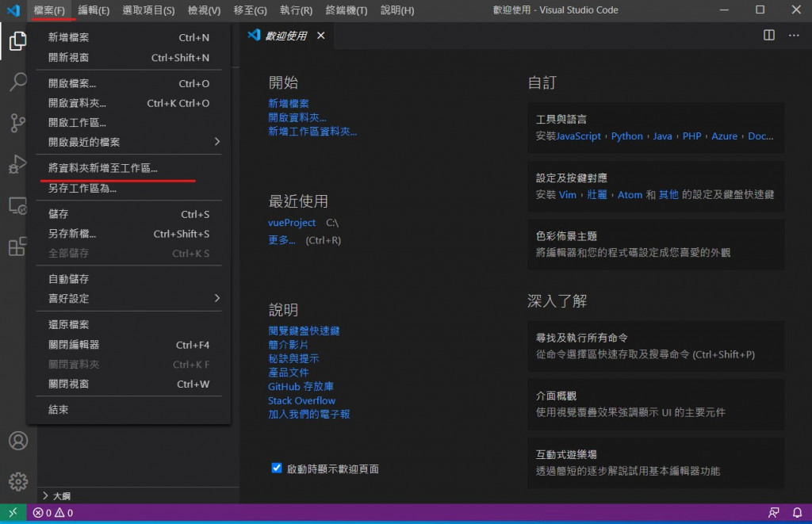812x524 pixels.
Task: Select 儲存 menu entry
Action: click(128, 214)
